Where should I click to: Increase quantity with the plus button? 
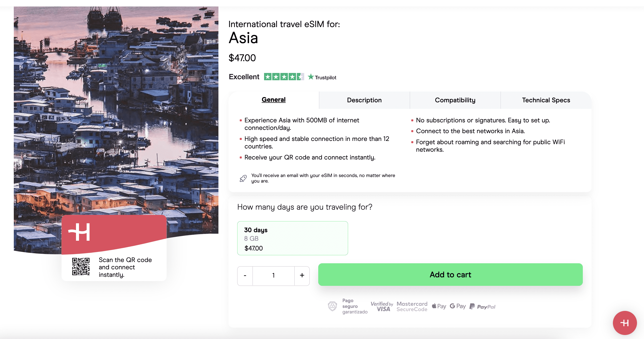(x=302, y=276)
